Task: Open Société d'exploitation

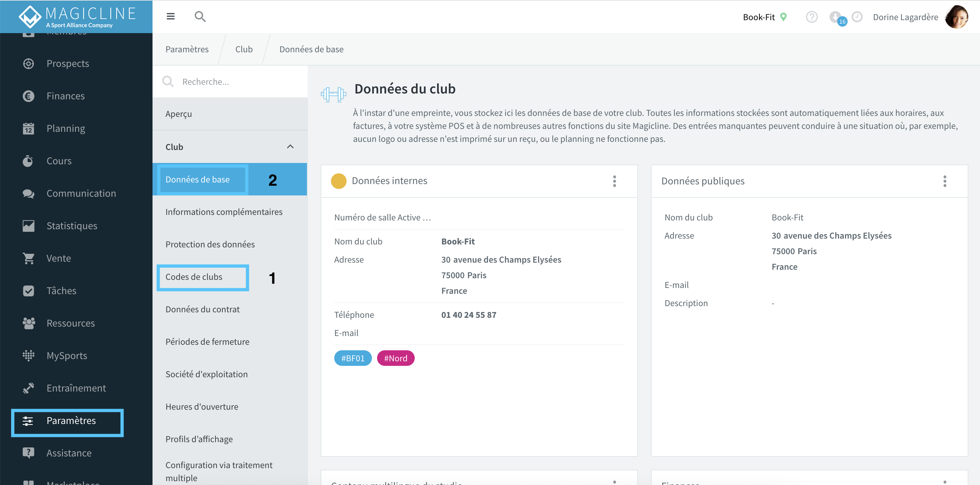Action: coord(230,374)
